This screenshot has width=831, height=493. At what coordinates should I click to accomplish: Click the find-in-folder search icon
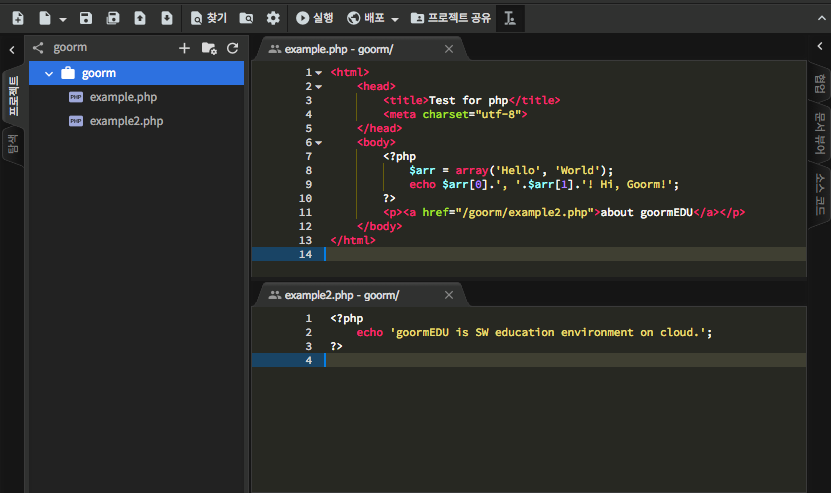(x=246, y=18)
